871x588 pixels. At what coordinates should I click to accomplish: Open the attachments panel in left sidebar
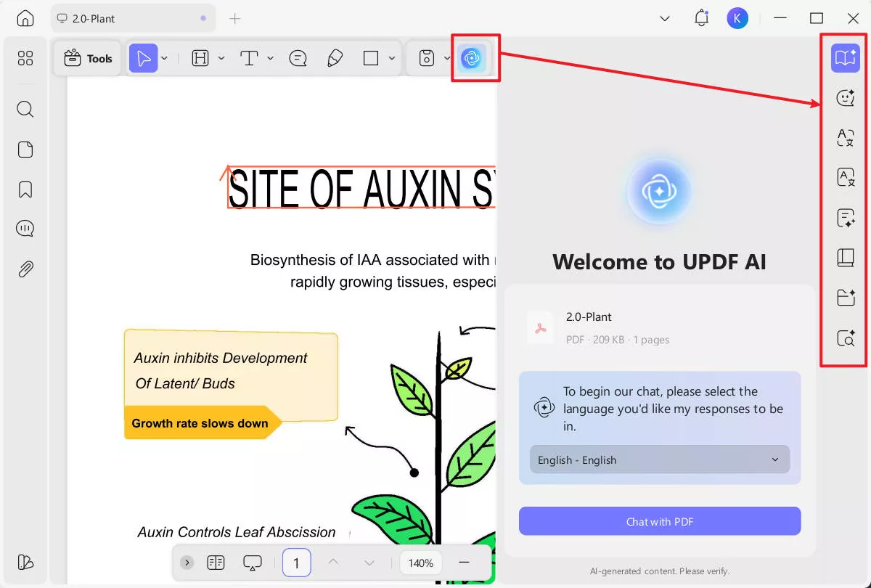(25, 269)
